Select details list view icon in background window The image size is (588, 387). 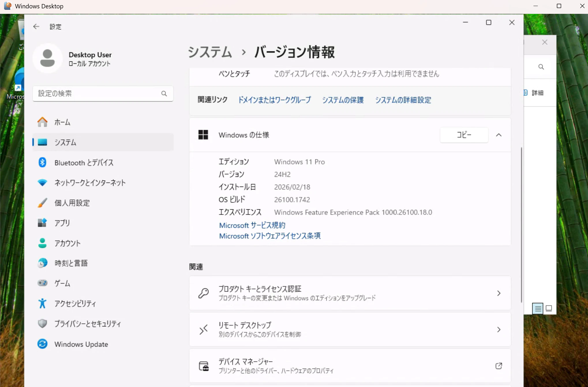pyautogui.click(x=538, y=309)
